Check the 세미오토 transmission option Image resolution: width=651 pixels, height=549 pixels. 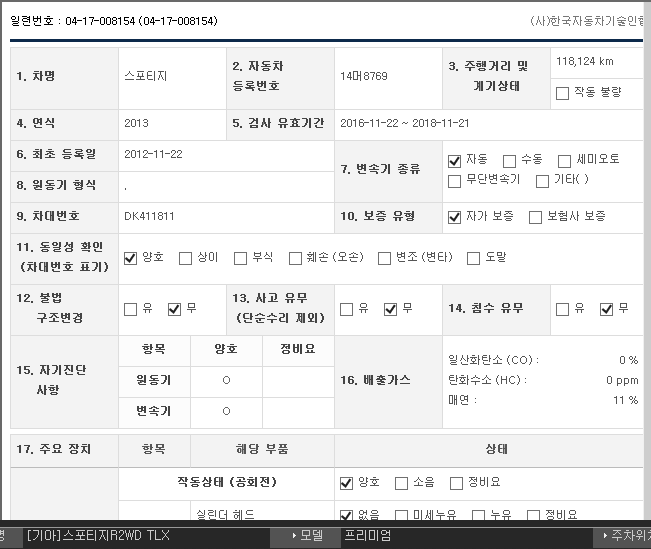tap(565, 160)
